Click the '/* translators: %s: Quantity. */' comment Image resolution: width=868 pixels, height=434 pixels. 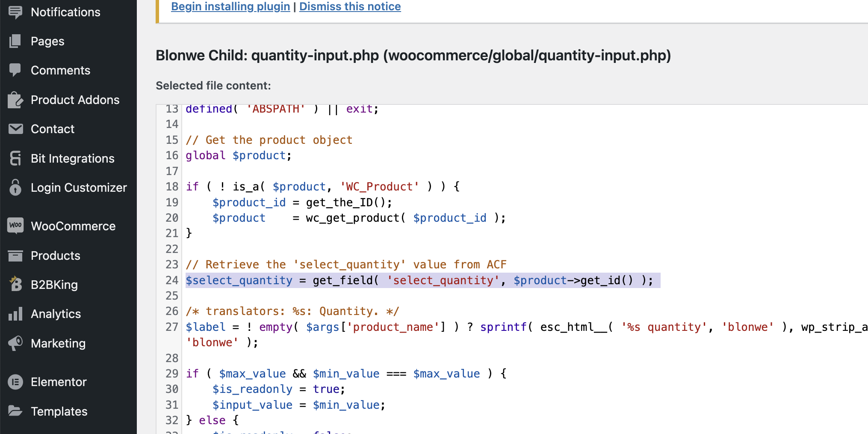click(x=292, y=311)
